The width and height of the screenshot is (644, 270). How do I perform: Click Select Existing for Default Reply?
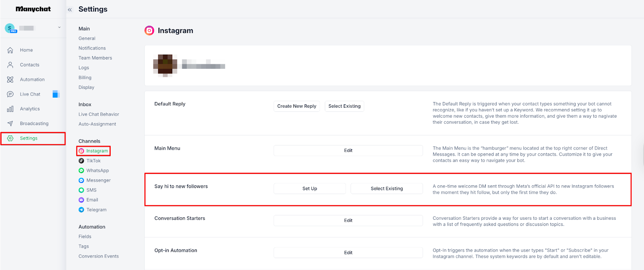[344, 106]
